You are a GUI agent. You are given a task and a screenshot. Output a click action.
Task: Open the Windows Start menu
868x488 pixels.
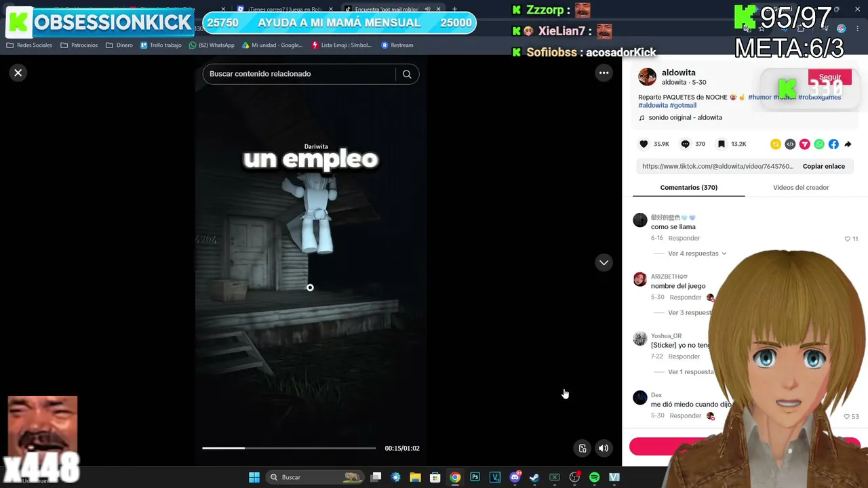click(254, 477)
